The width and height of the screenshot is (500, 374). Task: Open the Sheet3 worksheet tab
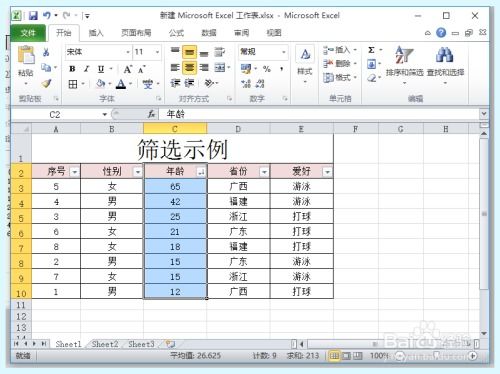pos(141,344)
